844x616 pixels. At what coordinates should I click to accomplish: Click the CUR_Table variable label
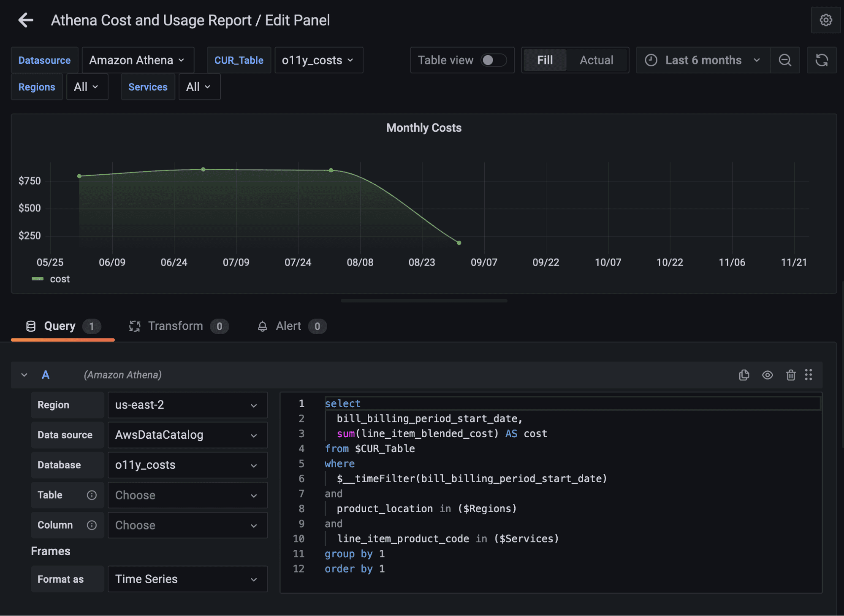239,60
